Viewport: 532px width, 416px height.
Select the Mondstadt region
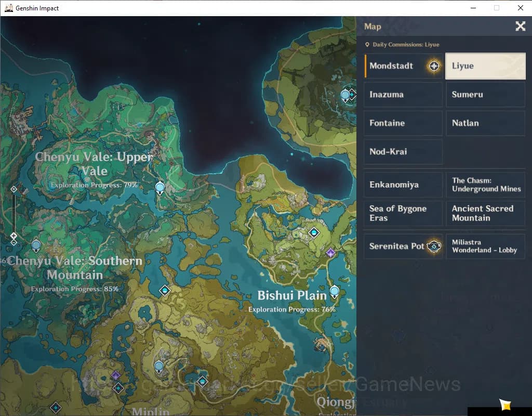403,66
